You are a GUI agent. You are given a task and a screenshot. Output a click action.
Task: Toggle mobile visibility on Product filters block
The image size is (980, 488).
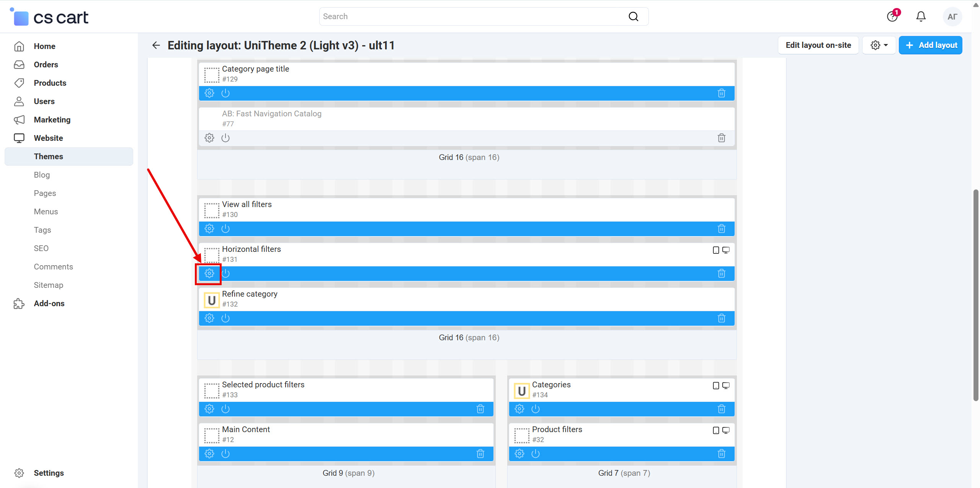point(715,430)
